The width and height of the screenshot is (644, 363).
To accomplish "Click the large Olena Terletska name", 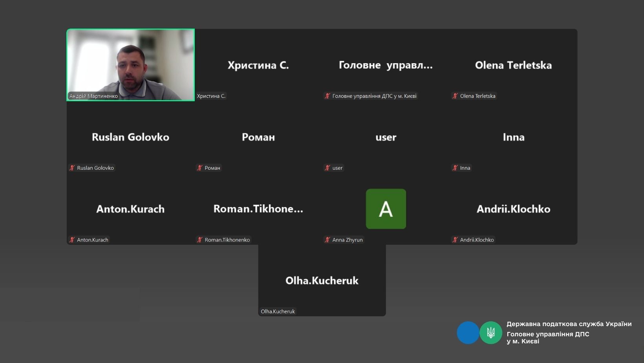I will [x=513, y=65].
